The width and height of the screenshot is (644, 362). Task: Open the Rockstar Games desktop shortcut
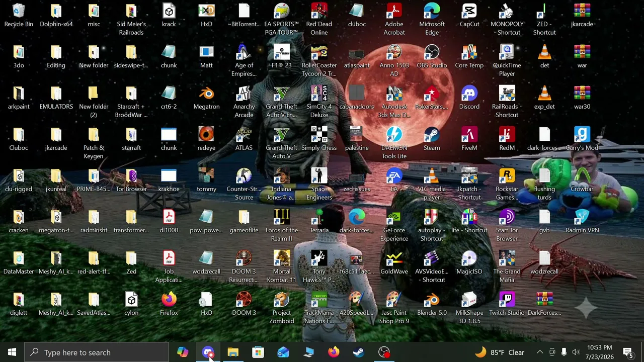point(507,185)
